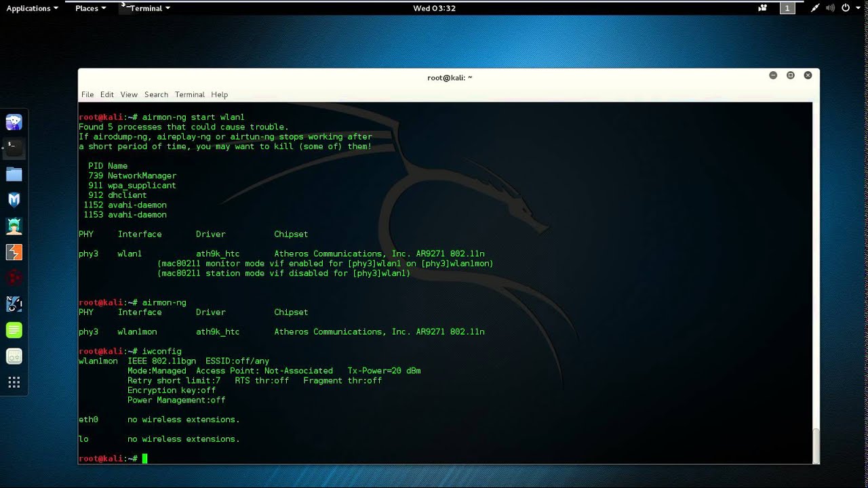
Task: Click 'wpa_supplicant' process name
Action: tap(142, 186)
